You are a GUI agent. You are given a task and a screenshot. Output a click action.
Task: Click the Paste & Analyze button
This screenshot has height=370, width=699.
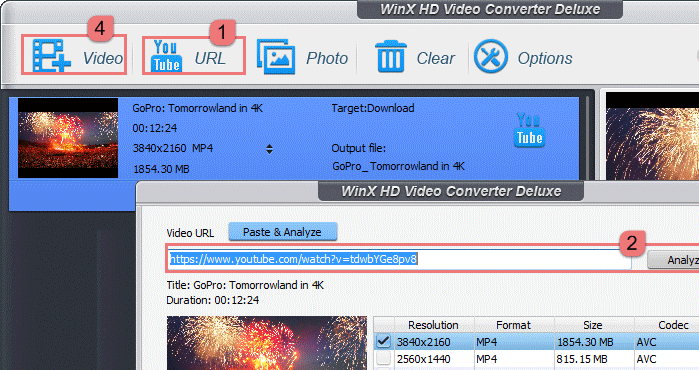(x=283, y=232)
